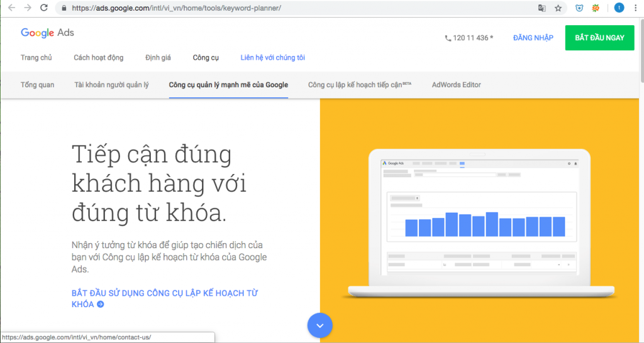Viewport: 644px width, 343px height.
Task: Open the Cách hoạt động menu item
Action: (x=99, y=58)
